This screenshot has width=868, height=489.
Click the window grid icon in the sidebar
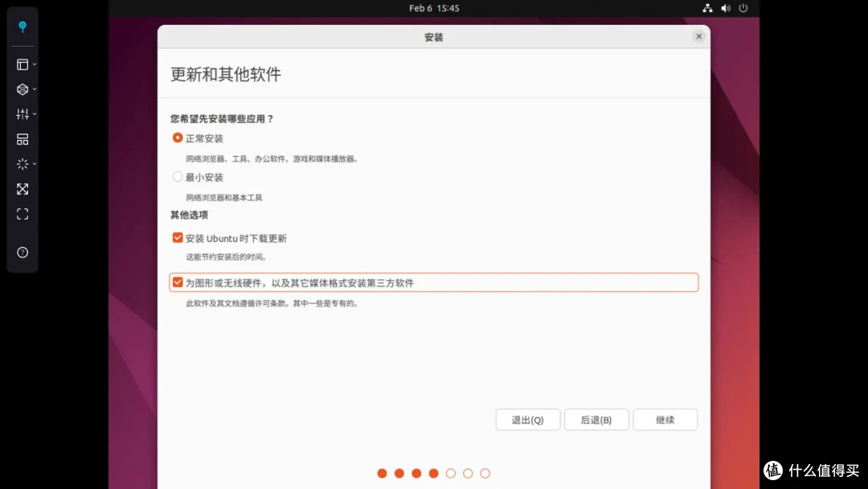pos(23,138)
